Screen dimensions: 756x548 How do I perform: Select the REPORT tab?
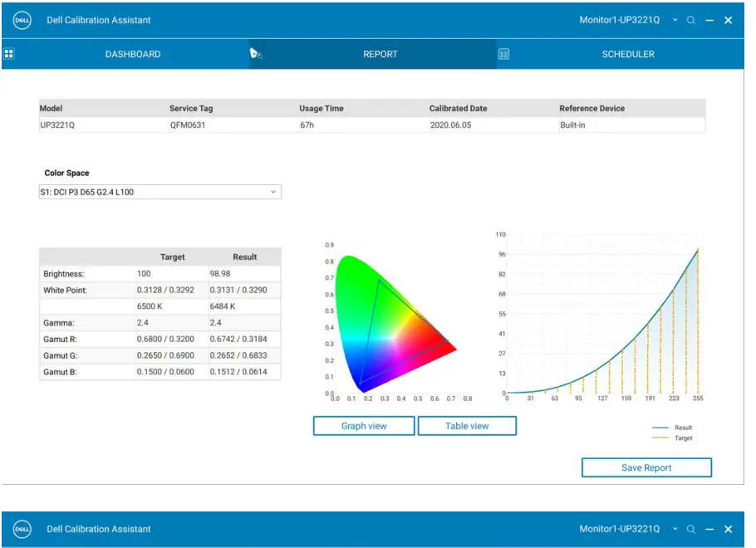tap(380, 54)
